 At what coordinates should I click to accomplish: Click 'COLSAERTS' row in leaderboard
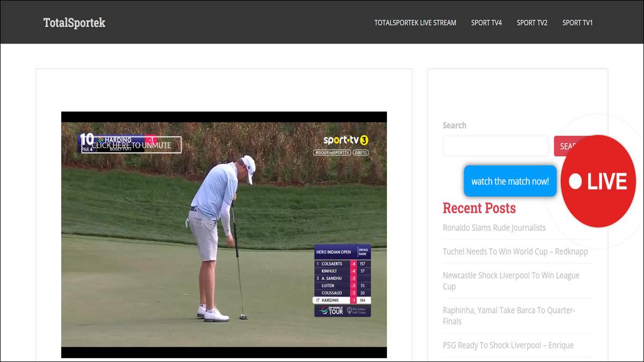coord(342,264)
